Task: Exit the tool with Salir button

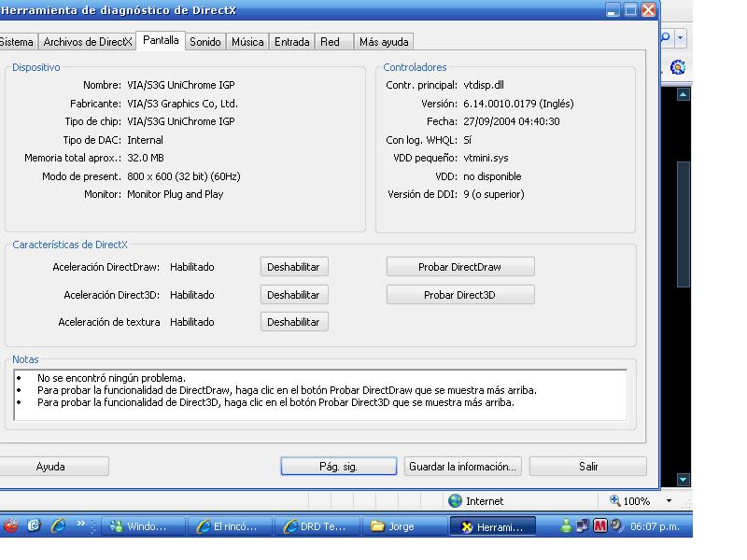Action: pyautogui.click(x=588, y=466)
